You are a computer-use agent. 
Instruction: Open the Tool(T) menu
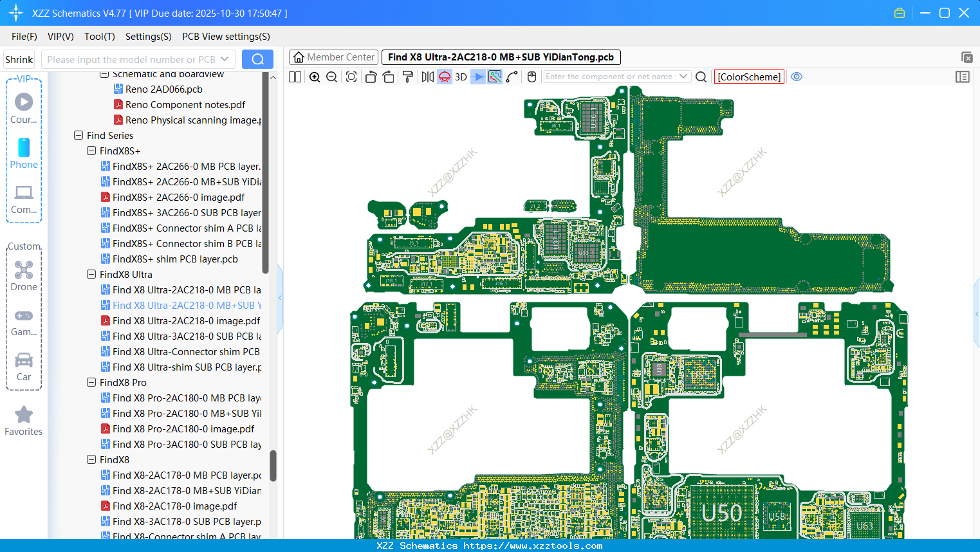[100, 37]
